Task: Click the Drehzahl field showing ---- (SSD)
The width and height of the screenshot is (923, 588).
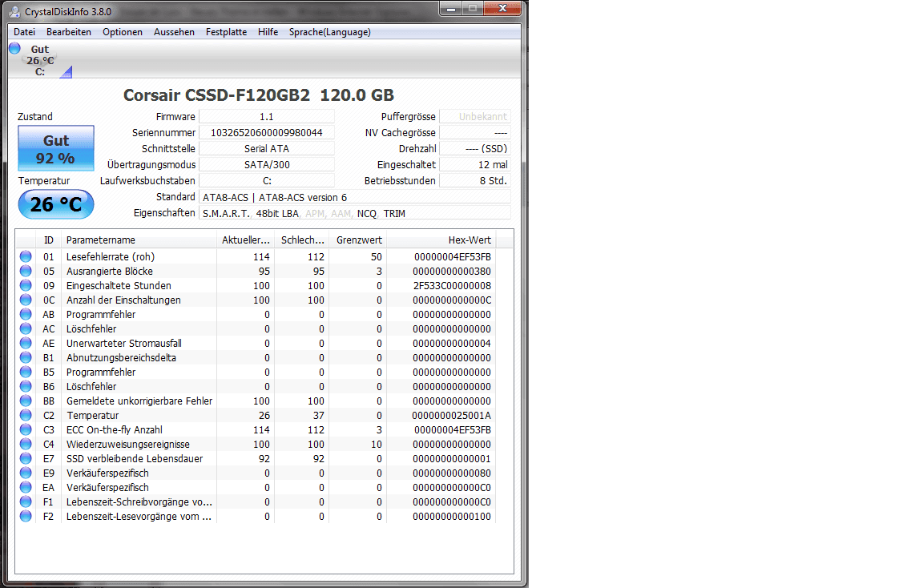Action: click(x=475, y=148)
